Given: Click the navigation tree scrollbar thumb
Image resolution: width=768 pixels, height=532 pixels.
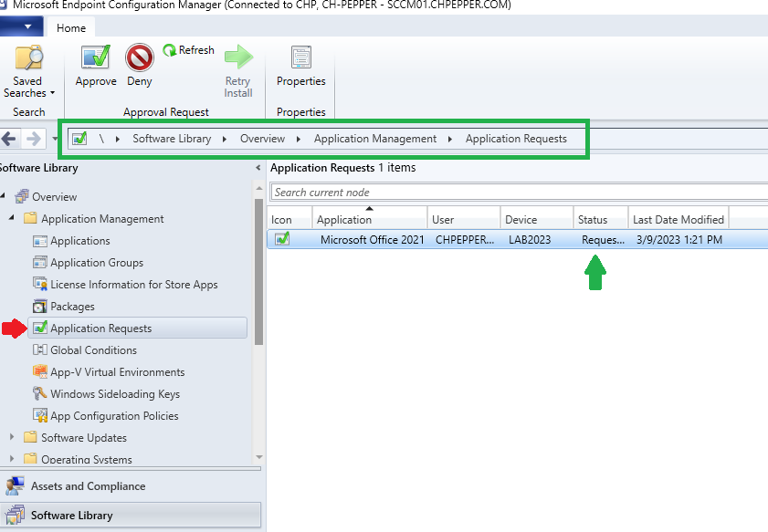Looking at the screenshot, I should pyautogui.click(x=259, y=272).
